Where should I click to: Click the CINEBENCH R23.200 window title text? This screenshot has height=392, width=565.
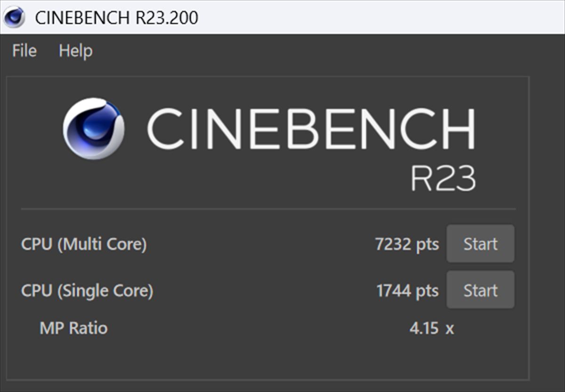(116, 17)
